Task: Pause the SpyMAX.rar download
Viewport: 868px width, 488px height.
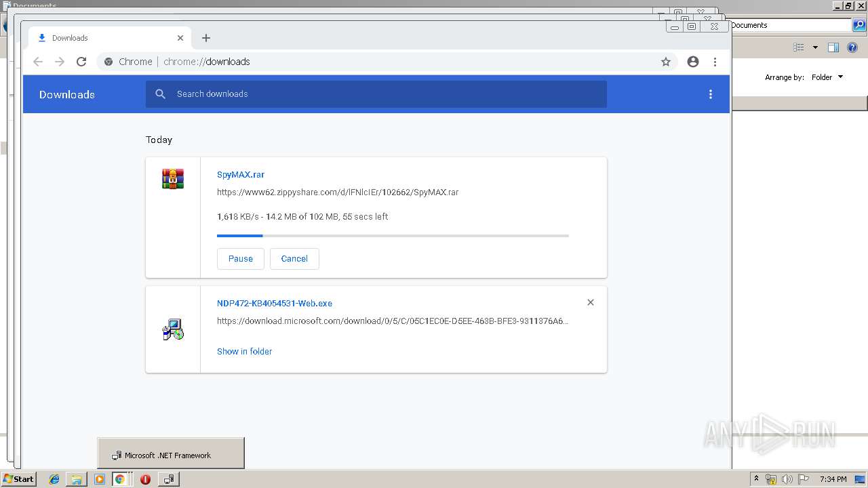Action: click(x=241, y=259)
